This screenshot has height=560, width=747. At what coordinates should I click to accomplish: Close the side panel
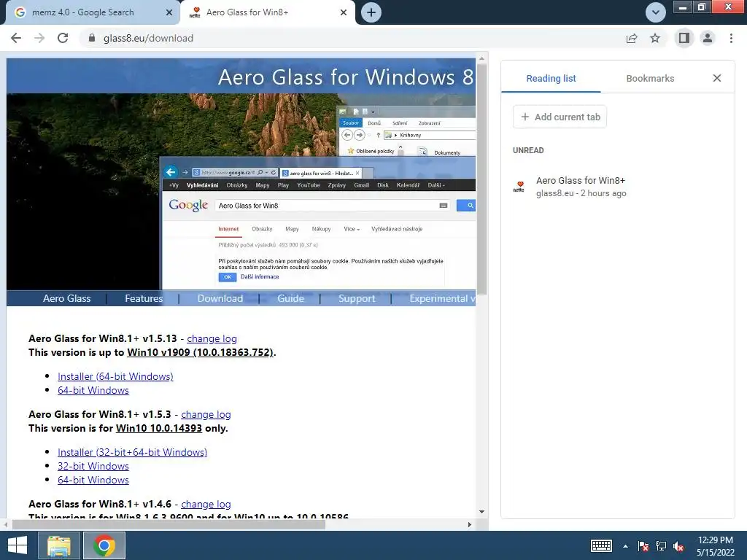click(x=717, y=78)
